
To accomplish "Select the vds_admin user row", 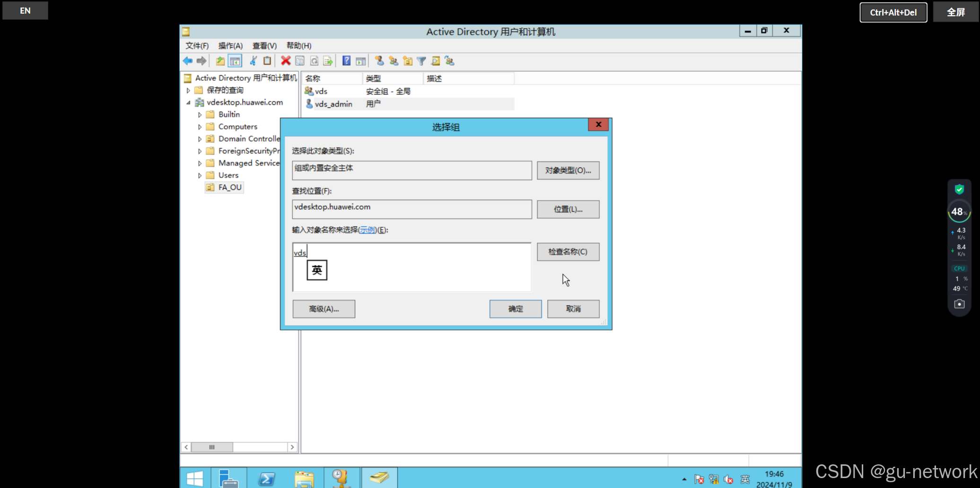I will point(408,104).
